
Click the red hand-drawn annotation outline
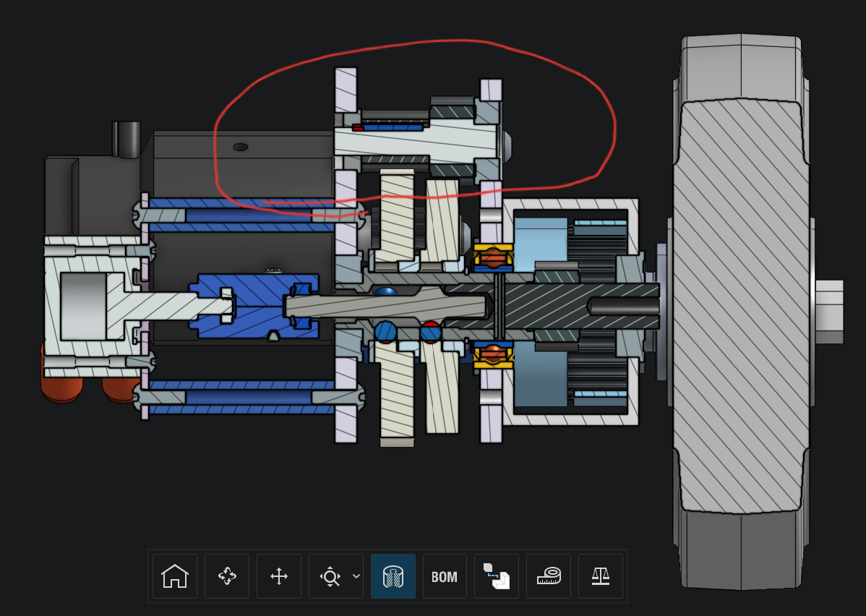click(416, 127)
